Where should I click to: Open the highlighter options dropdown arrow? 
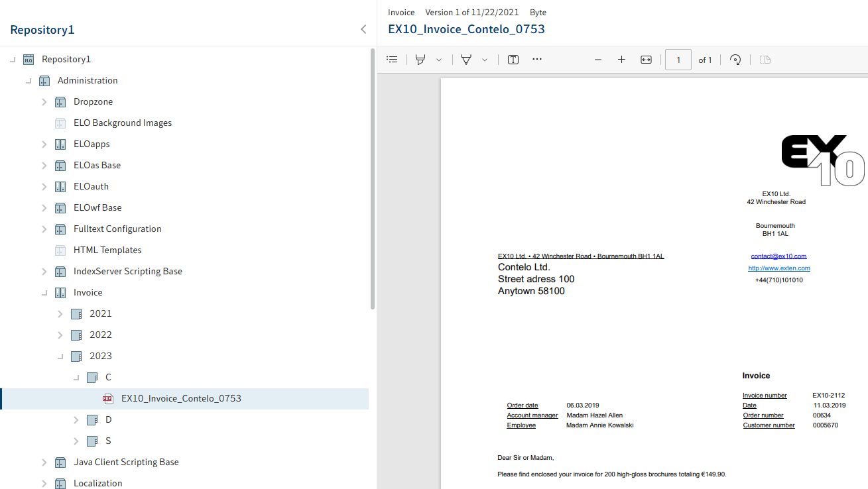tap(439, 60)
